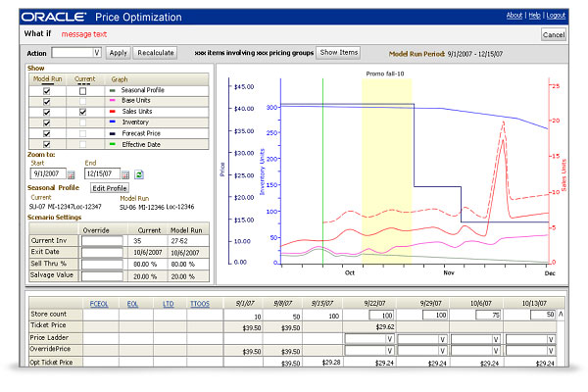
Task: Open the About link
Action: tap(514, 16)
